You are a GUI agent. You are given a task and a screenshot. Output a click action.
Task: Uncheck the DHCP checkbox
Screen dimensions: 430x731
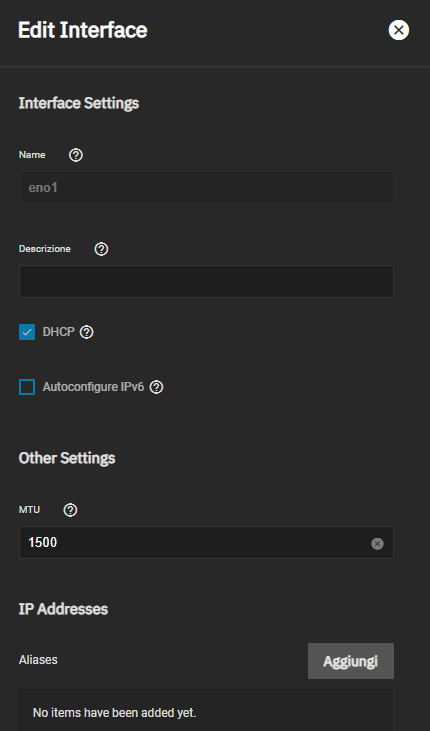[27, 332]
